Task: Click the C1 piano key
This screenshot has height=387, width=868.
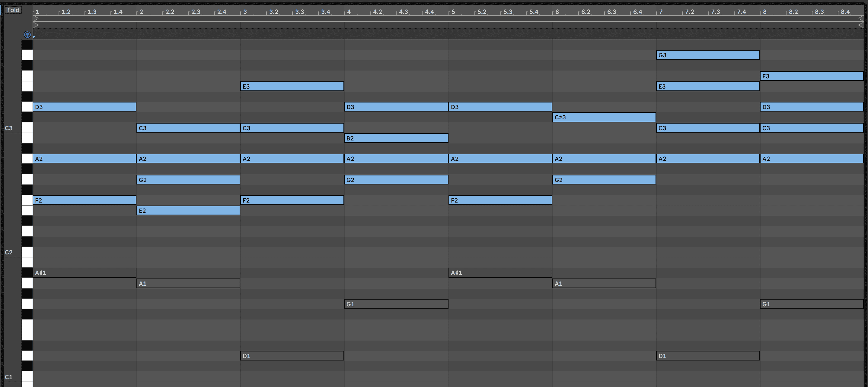Action: coord(27,376)
